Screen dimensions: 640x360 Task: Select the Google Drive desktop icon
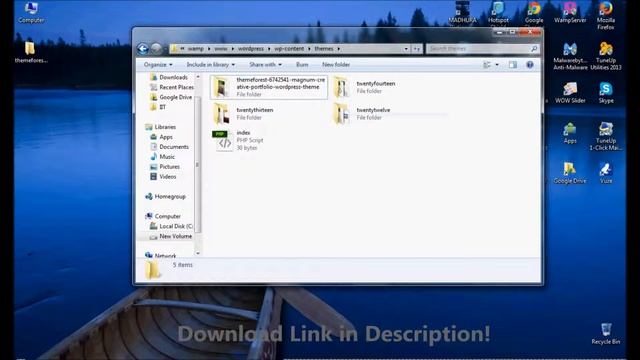tap(570, 173)
